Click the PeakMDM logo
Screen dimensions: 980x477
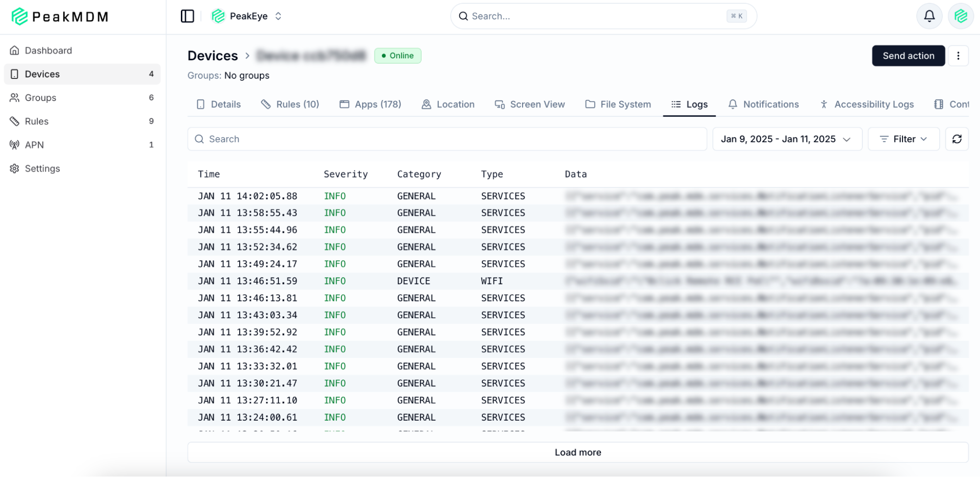pos(60,17)
